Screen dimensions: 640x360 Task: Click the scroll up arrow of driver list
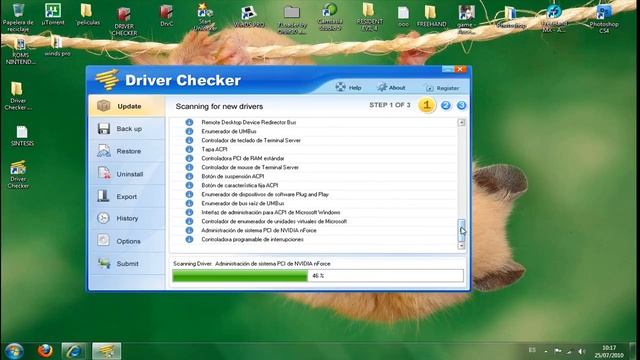tap(461, 122)
